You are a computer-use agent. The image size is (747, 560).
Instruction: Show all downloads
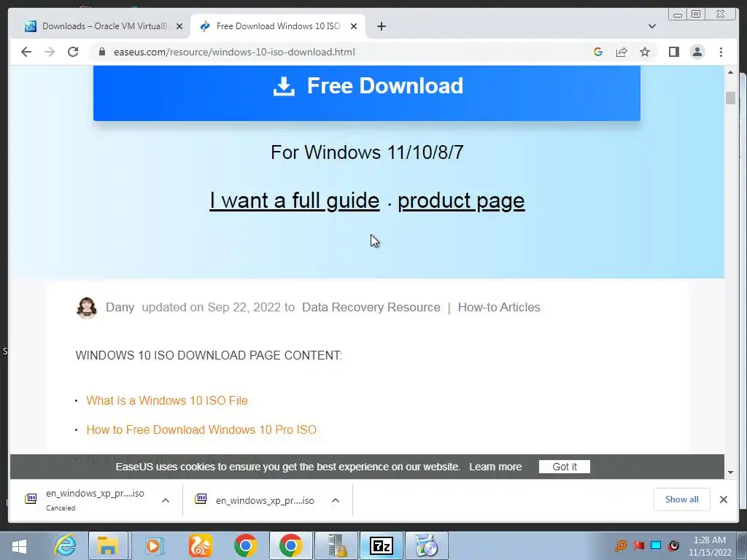[682, 499]
